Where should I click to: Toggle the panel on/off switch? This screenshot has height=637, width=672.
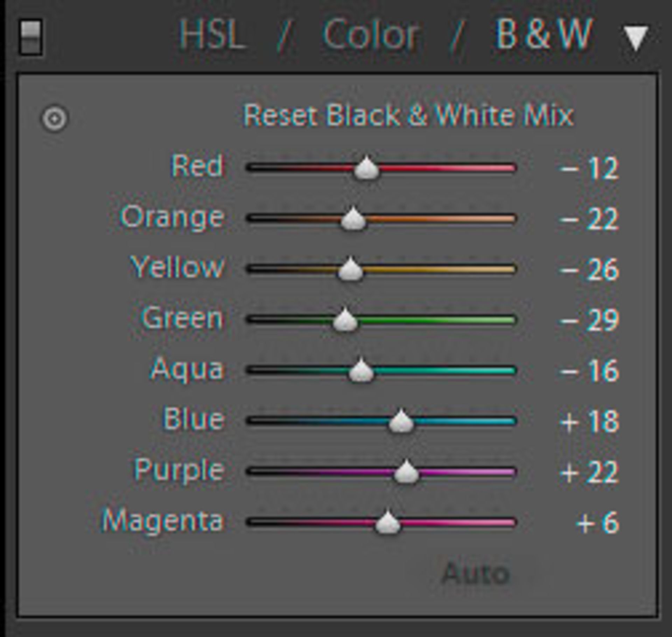point(31,37)
